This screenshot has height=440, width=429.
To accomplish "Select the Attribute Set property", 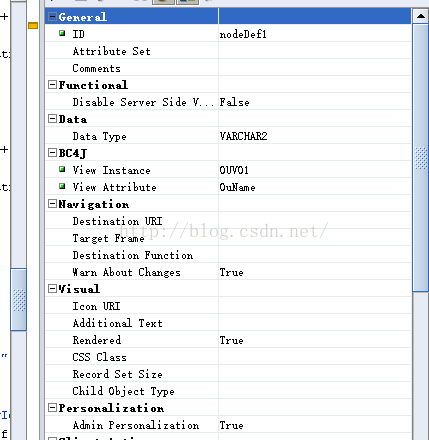I will pos(112,51).
